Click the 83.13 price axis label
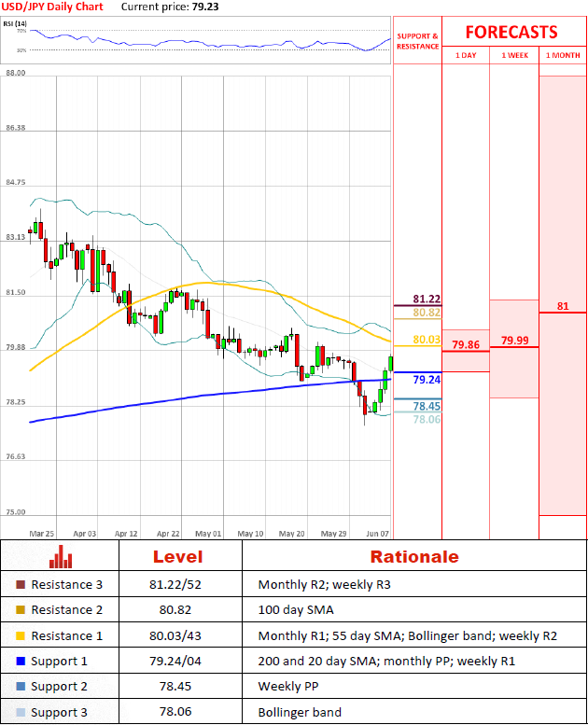The width and height of the screenshot is (588, 725). 16,237
